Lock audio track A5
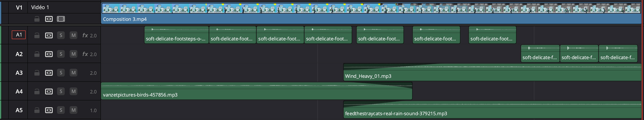 coord(37,110)
